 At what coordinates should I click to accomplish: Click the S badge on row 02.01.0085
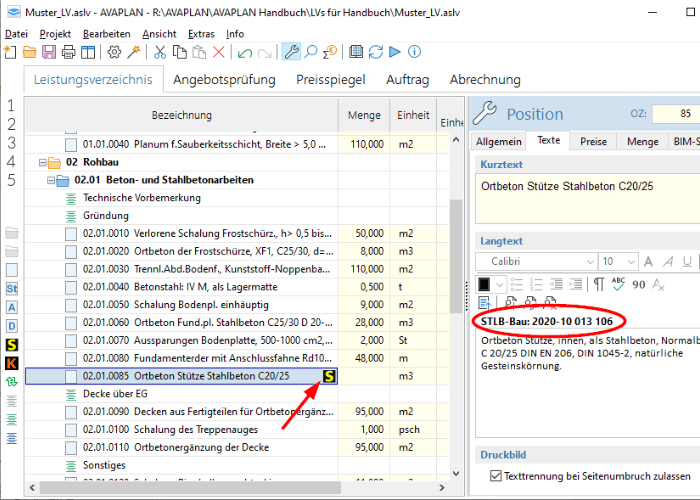329,376
